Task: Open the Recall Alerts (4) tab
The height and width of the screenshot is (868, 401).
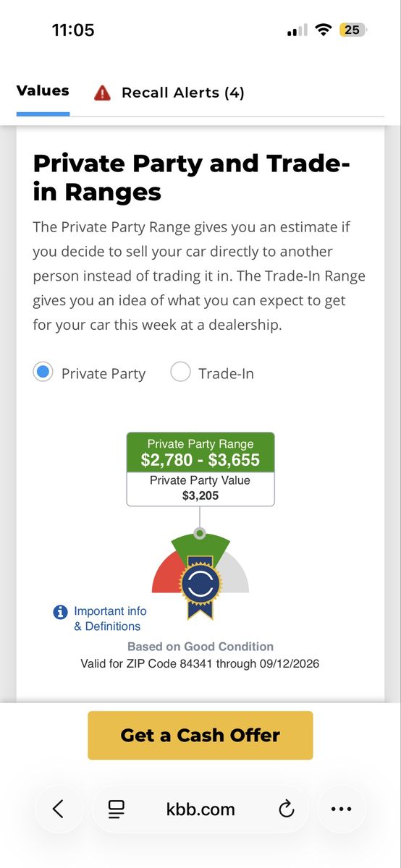Action: point(183,93)
